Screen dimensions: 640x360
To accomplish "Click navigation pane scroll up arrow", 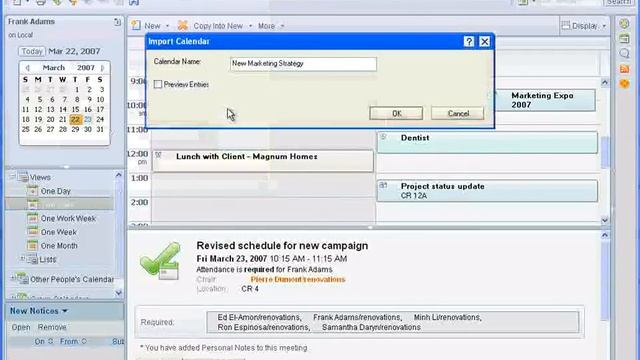I will tap(118, 175).
